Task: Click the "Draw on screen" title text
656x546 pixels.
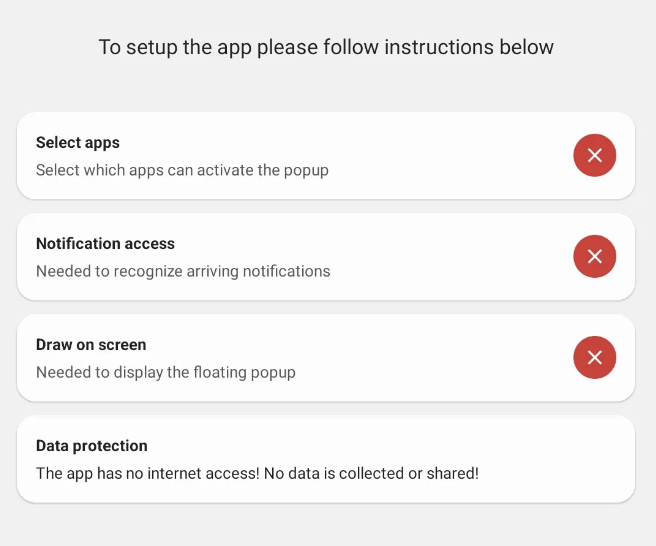Action: [91, 345]
